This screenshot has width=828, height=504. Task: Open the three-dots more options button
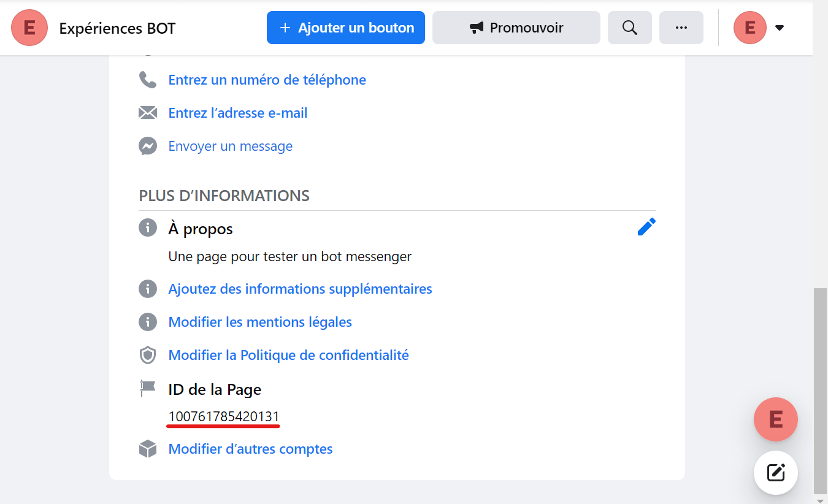pos(681,28)
